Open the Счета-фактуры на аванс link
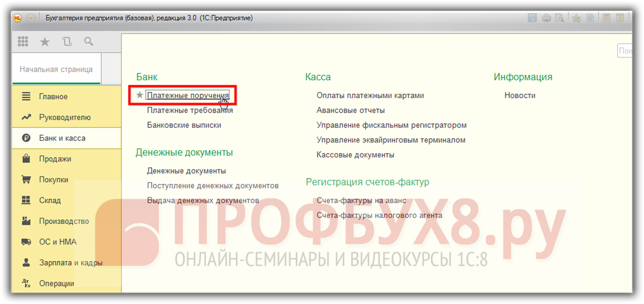 [361, 201]
